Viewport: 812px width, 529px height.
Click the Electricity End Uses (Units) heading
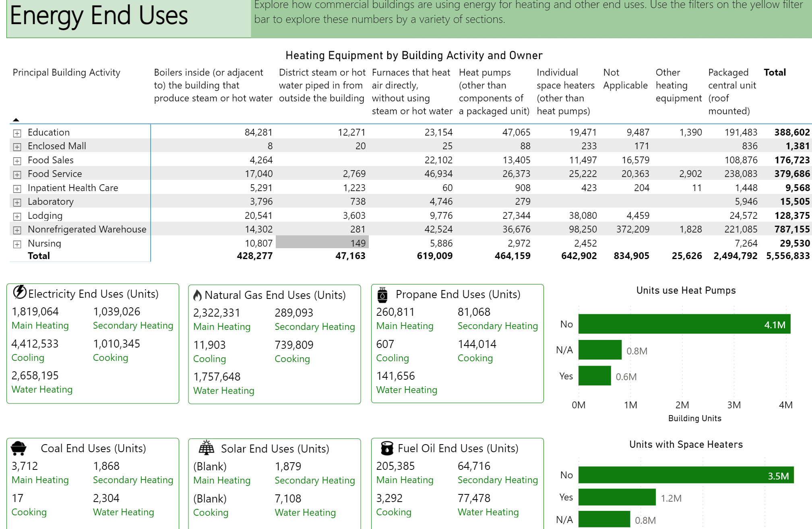point(93,294)
